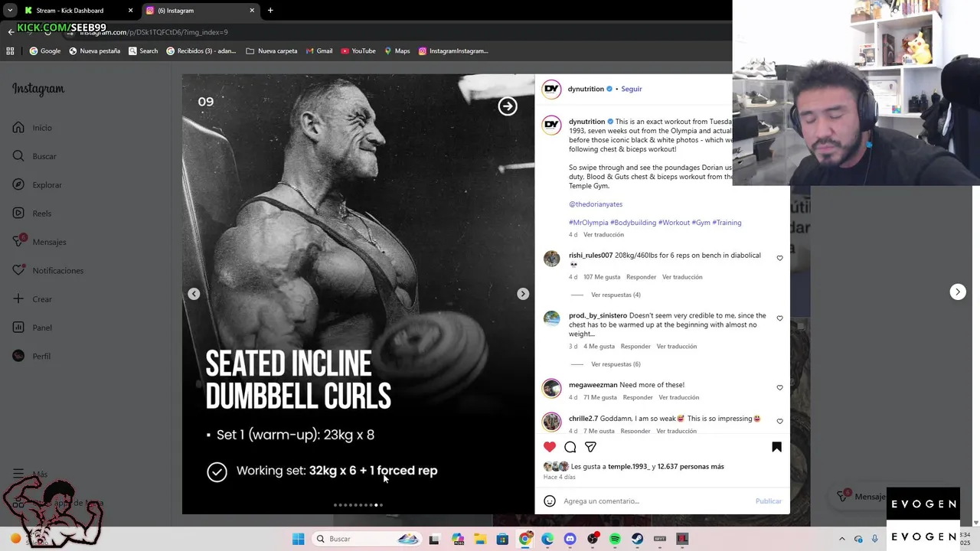The width and height of the screenshot is (980, 551).
Task: Open Nueva pestaña bookmark
Action: click(94, 51)
